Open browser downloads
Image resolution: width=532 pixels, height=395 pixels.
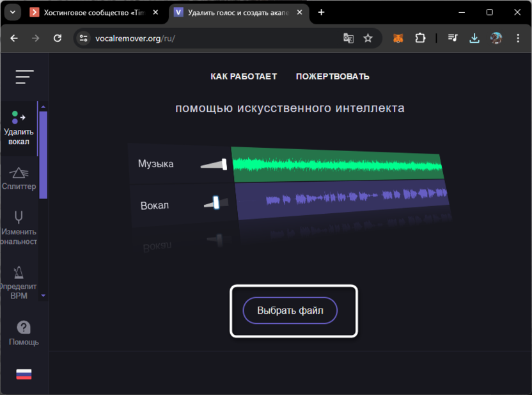click(474, 38)
